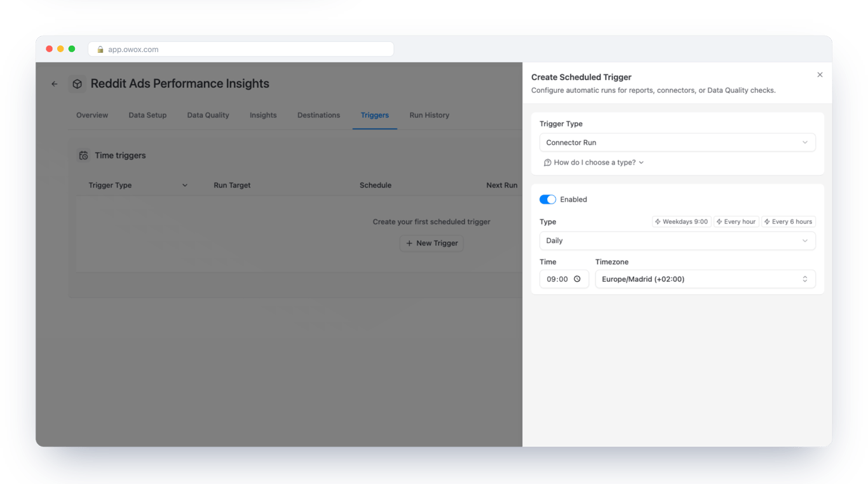Image resolution: width=868 pixels, height=484 pixels.
Task: Click the calendar clock icon by Time triggers
Action: 83,155
